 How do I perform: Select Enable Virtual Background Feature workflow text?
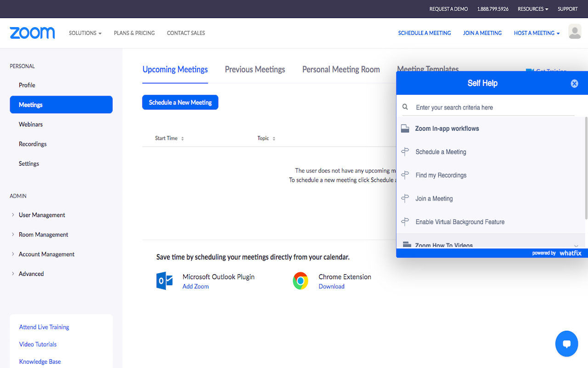[460, 222]
